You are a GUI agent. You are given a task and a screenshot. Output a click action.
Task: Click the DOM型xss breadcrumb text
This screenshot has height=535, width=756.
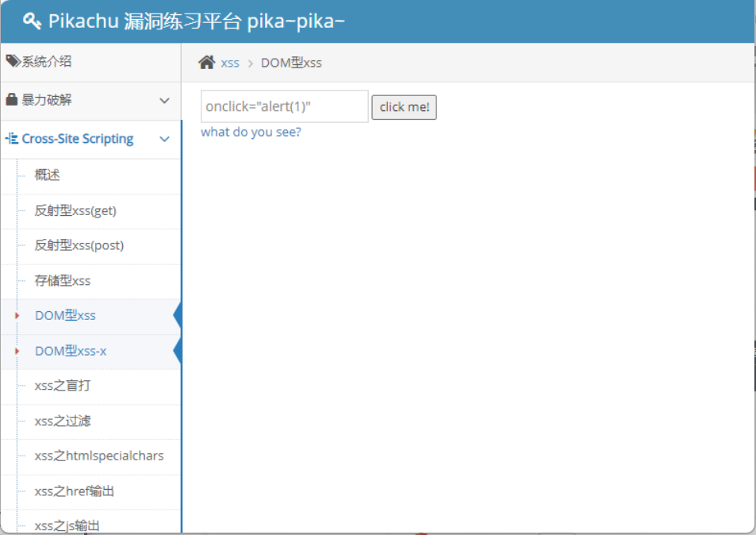291,63
